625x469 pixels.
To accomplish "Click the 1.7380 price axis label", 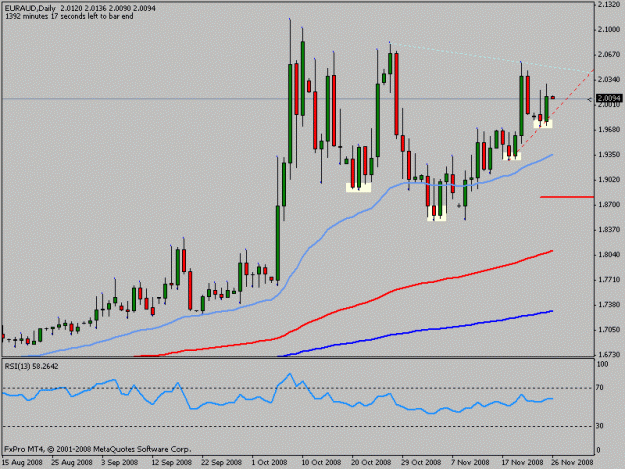I will tap(609, 305).
